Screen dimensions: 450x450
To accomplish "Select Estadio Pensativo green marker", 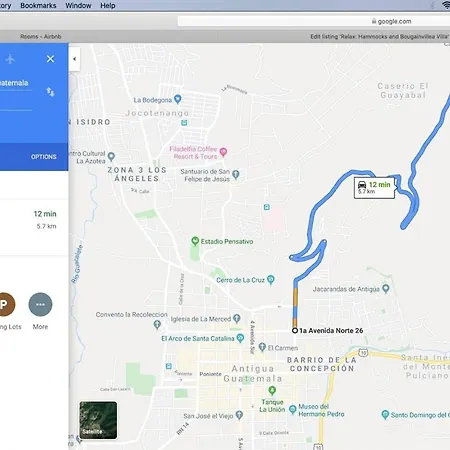I will click(195, 241).
